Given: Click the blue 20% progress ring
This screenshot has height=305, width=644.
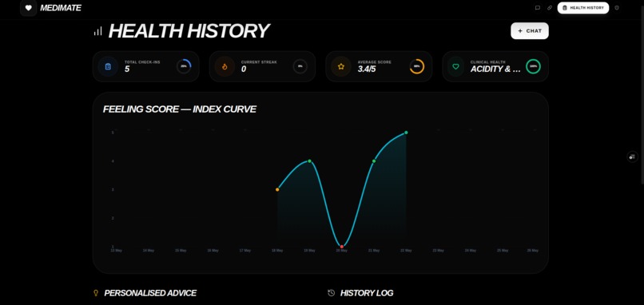Looking at the screenshot, I should [x=184, y=66].
